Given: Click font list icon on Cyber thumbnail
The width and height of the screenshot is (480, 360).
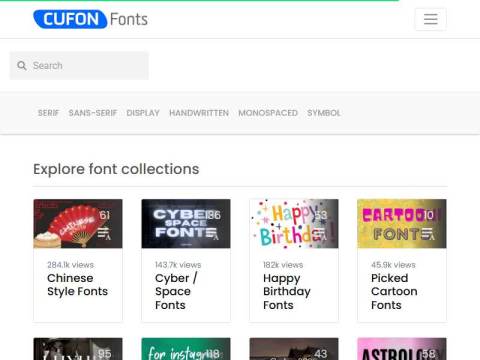Looking at the screenshot, I should [x=212, y=234].
